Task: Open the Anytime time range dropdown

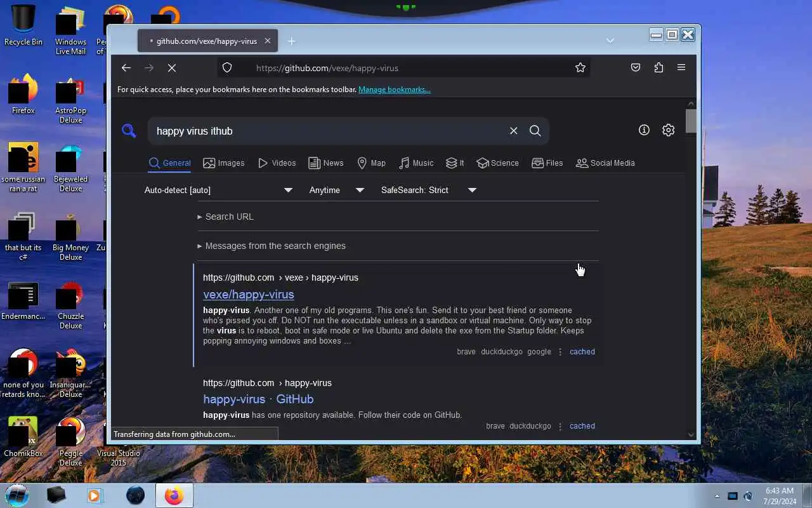Action: [x=336, y=190]
